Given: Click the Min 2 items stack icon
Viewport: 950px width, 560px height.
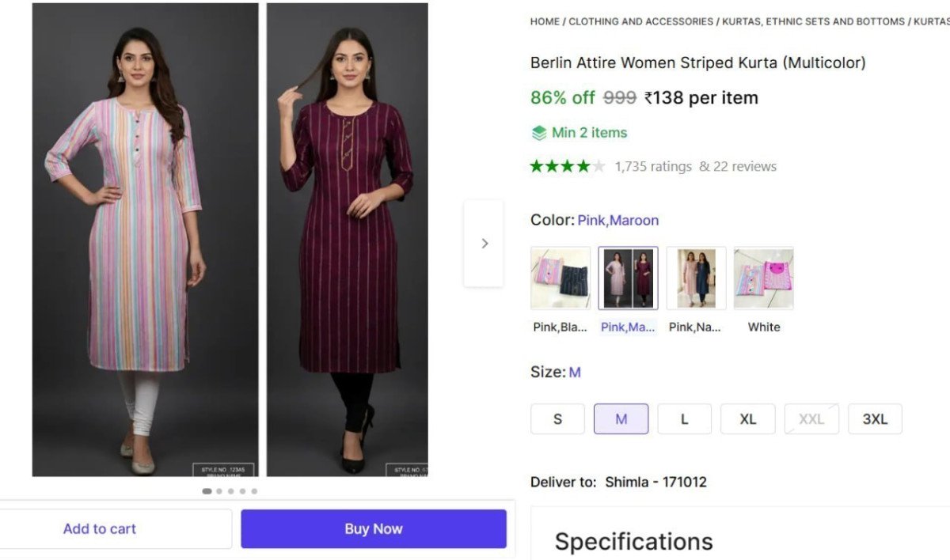Looking at the screenshot, I should click(538, 132).
